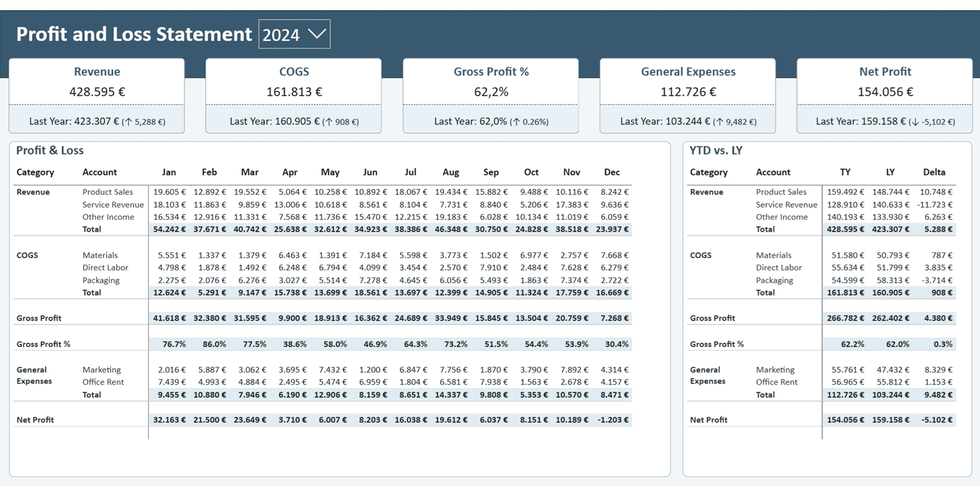This screenshot has width=980, height=487.
Task: Select December Net Profit value -1.203 €
Action: (612, 420)
